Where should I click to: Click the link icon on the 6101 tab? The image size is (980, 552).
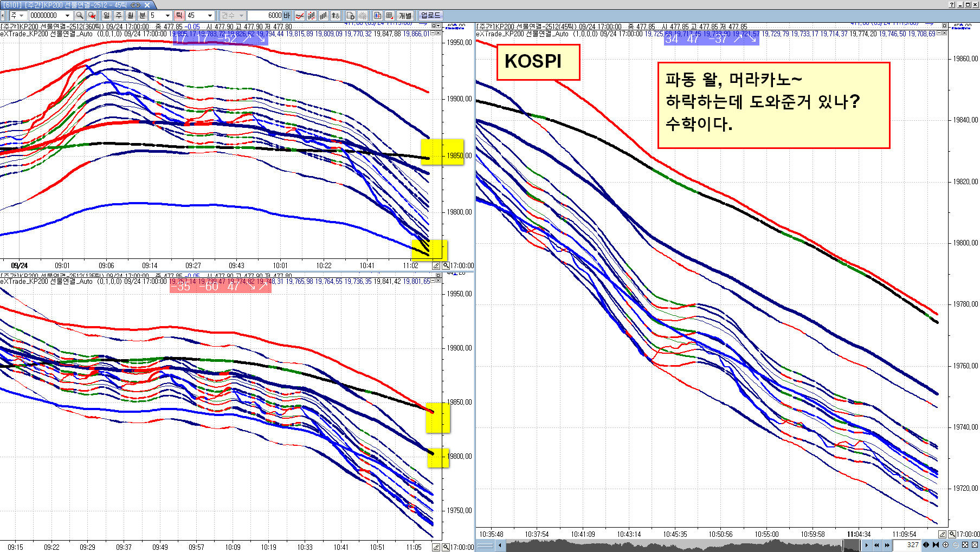coord(136,5)
